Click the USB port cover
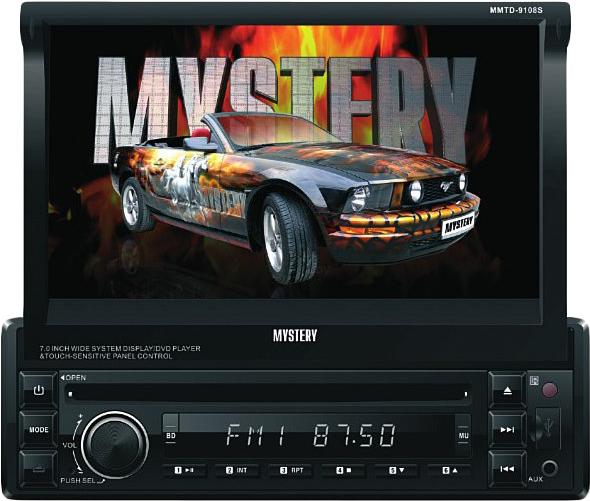This screenshot has height=501, width=590. [x=548, y=428]
